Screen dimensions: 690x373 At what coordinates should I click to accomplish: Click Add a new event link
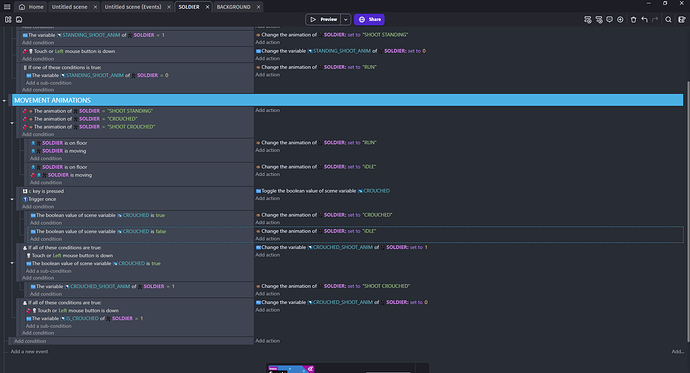click(29, 351)
